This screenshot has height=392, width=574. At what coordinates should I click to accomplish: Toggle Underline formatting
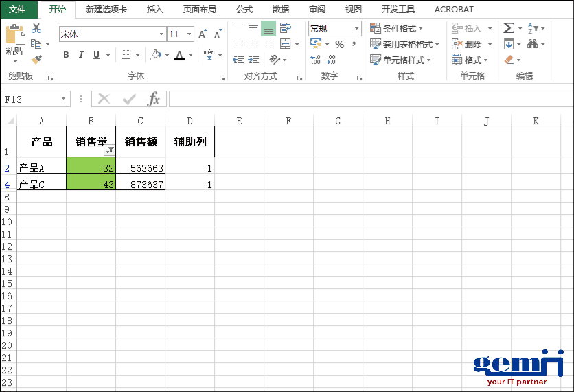pos(96,55)
